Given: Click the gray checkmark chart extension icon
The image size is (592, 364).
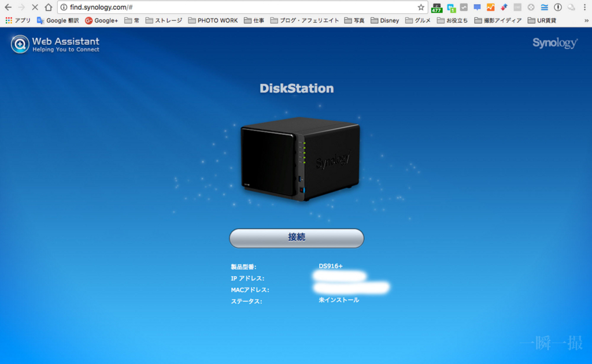Looking at the screenshot, I should (x=464, y=7).
